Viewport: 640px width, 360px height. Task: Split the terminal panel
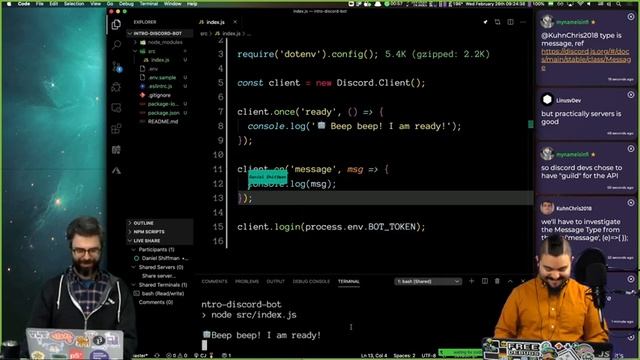point(484,281)
